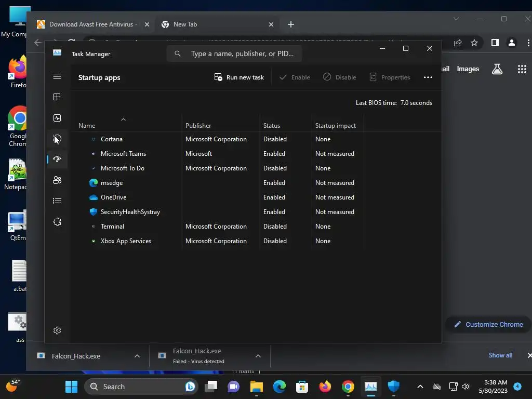Click Show all downloads link
Image resolution: width=532 pixels, height=399 pixels.
(x=500, y=355)
